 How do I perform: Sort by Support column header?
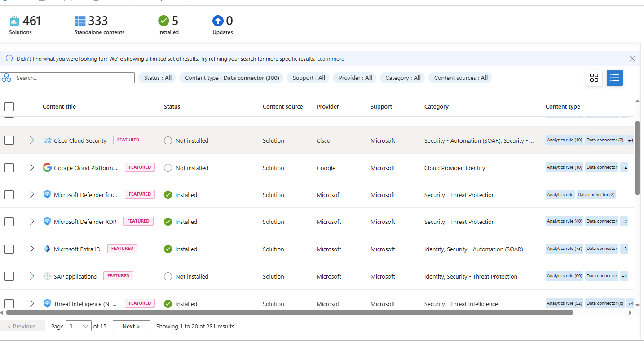click(381, 106)
